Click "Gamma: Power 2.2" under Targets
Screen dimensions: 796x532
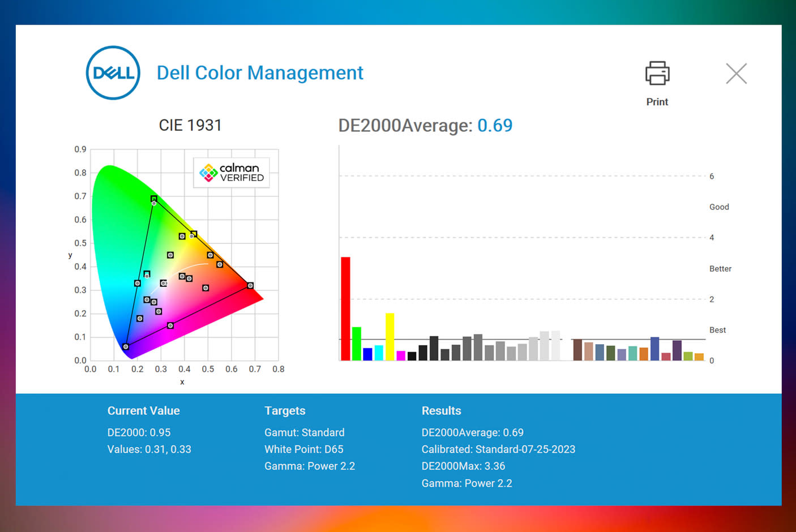point(310,466)
